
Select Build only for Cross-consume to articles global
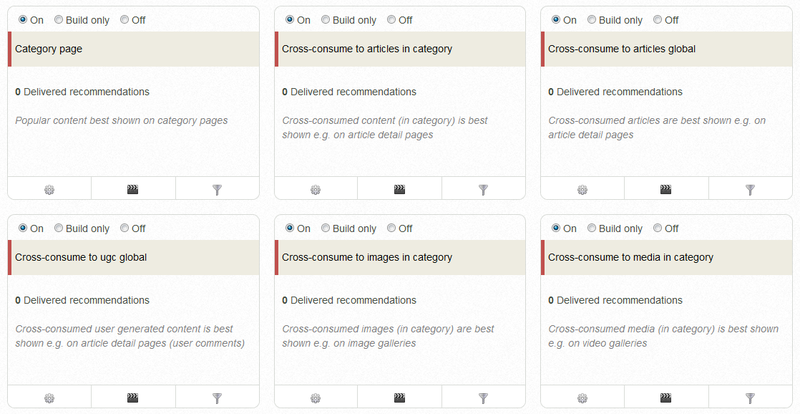592,19
